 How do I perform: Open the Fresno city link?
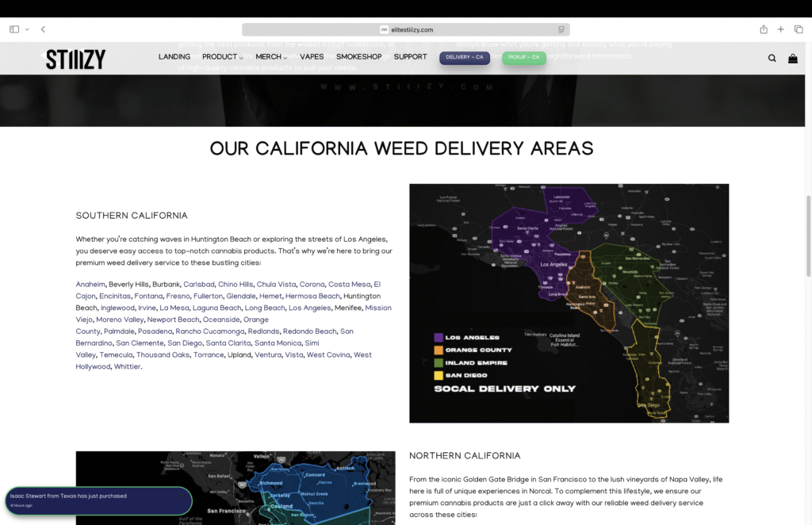coord(178,296)
